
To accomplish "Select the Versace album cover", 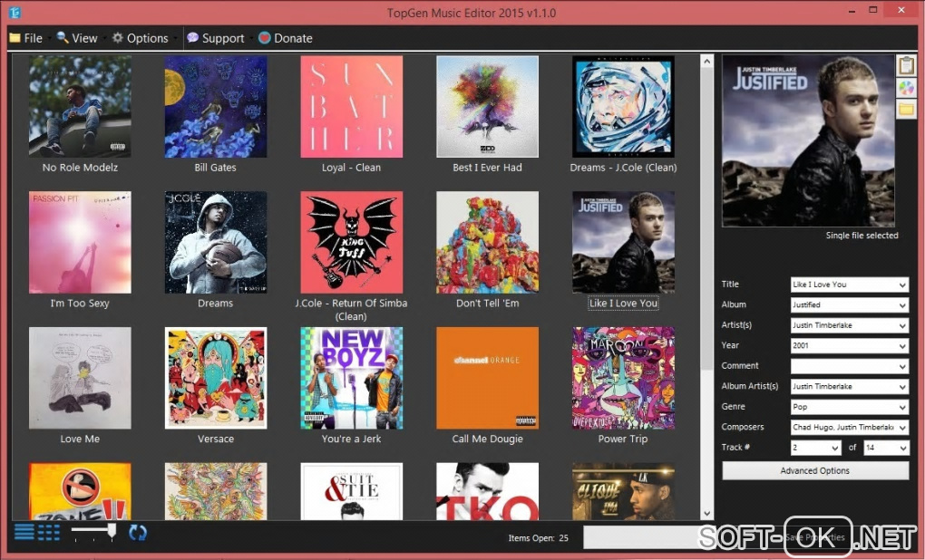I will pos(216,378).
